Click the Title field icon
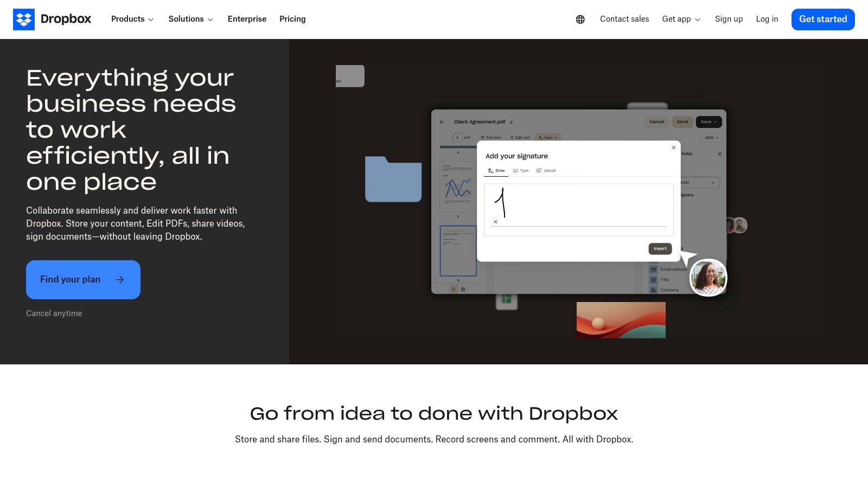 654,280
